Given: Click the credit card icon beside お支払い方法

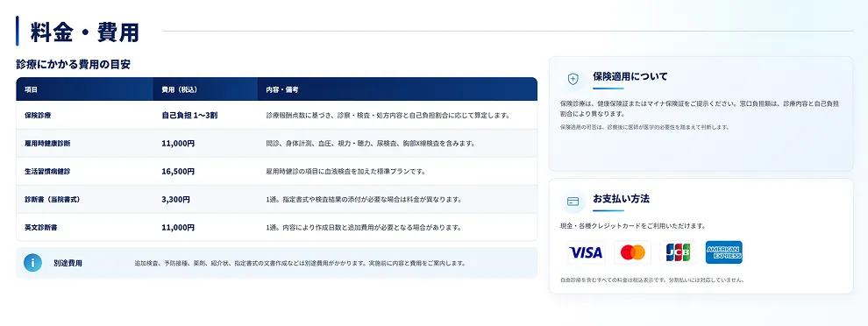Looking at the screenshot, I should (573, 202).
